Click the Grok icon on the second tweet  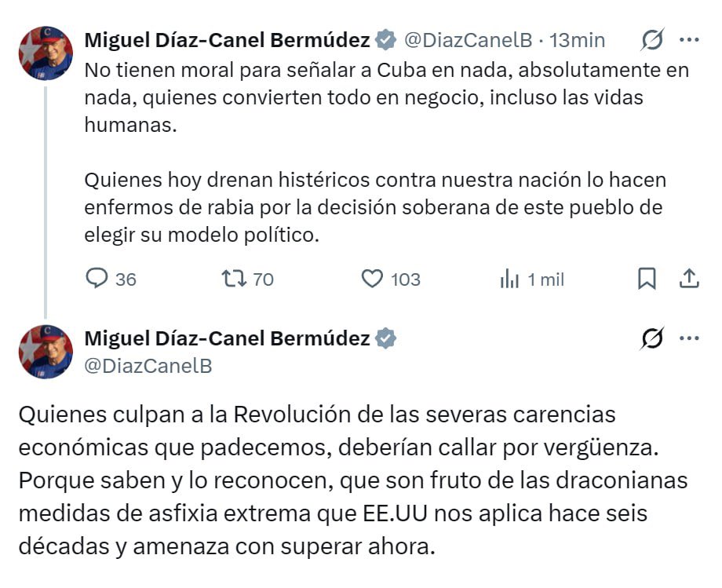[x=652, y=339]
